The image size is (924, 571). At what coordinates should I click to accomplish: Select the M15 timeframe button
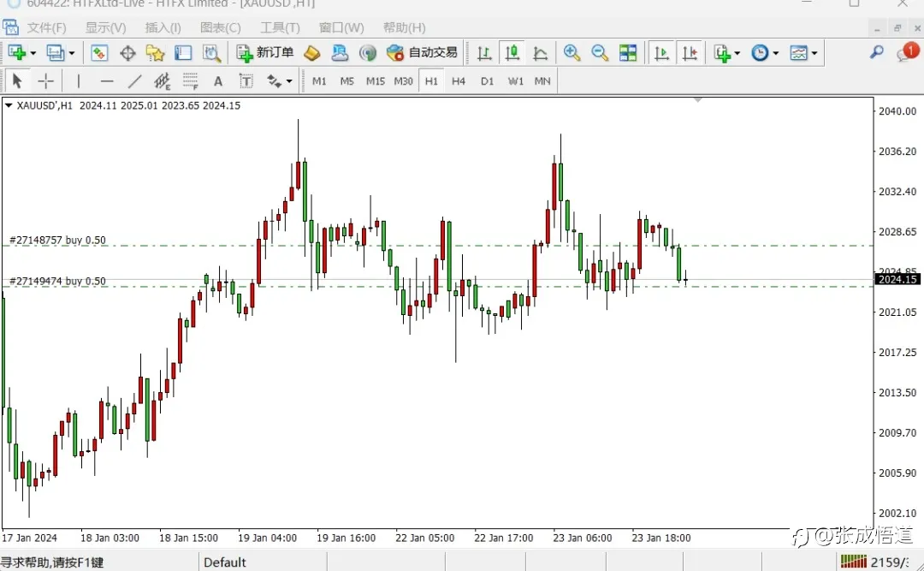pyautogui.click(x=375, y=81)
